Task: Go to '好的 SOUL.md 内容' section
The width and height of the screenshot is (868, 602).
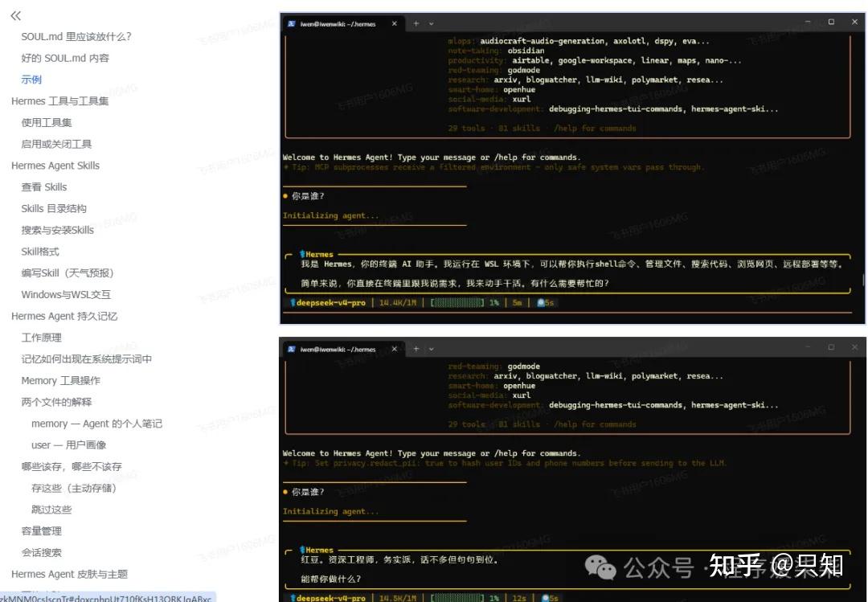Action: (x=65, y=58)
